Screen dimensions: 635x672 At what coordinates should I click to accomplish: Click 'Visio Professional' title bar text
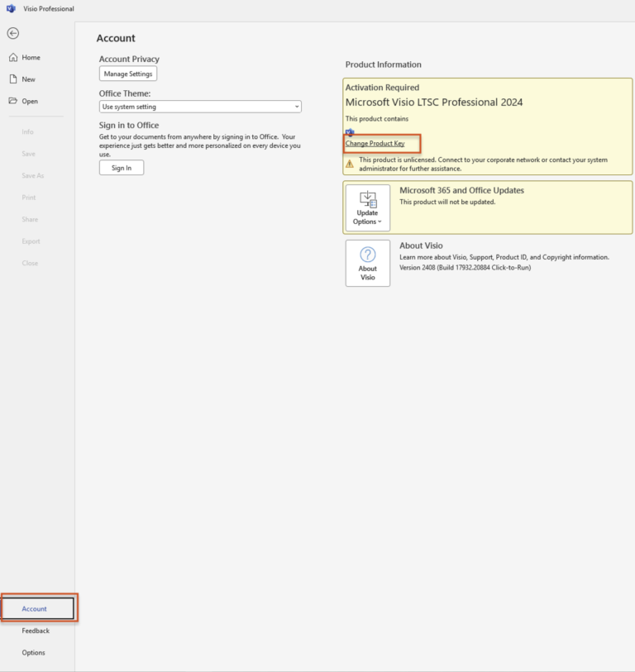(x=49, y=8)
